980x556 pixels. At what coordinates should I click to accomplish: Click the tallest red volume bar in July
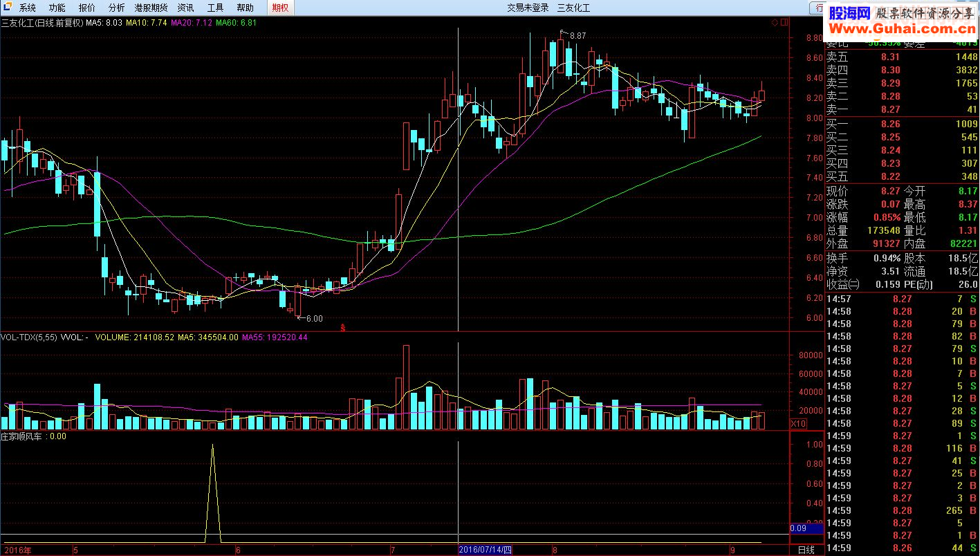(x=406, y=387)
